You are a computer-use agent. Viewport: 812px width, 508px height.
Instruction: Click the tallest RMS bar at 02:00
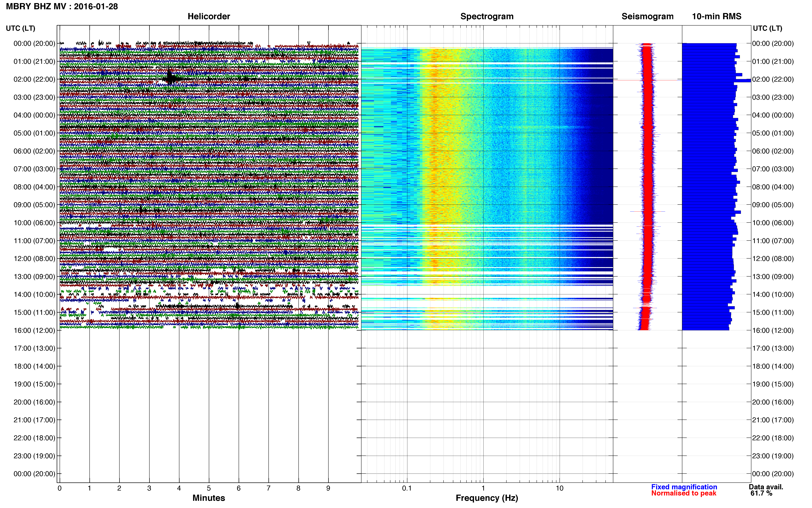716,81
